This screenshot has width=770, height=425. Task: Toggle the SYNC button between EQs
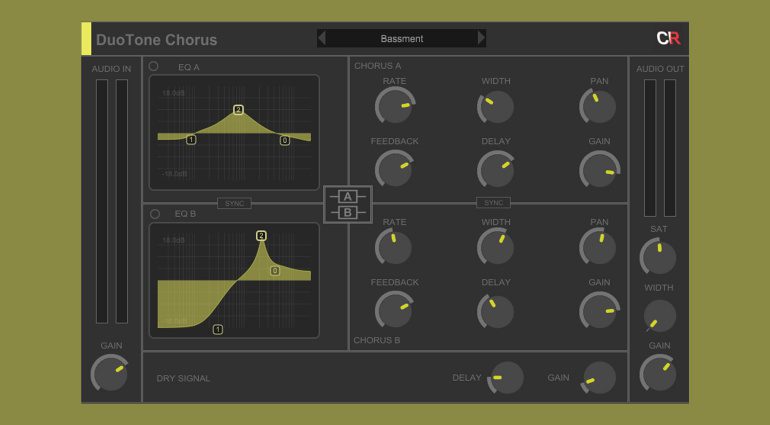click(x=234, y=203)
